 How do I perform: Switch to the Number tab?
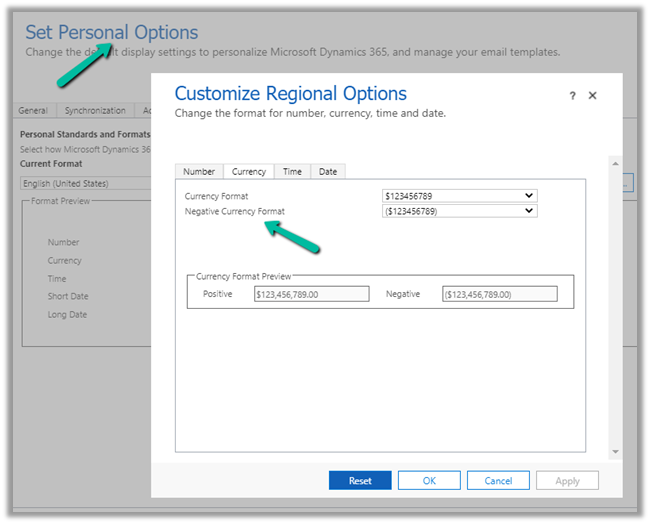[199, 171]
